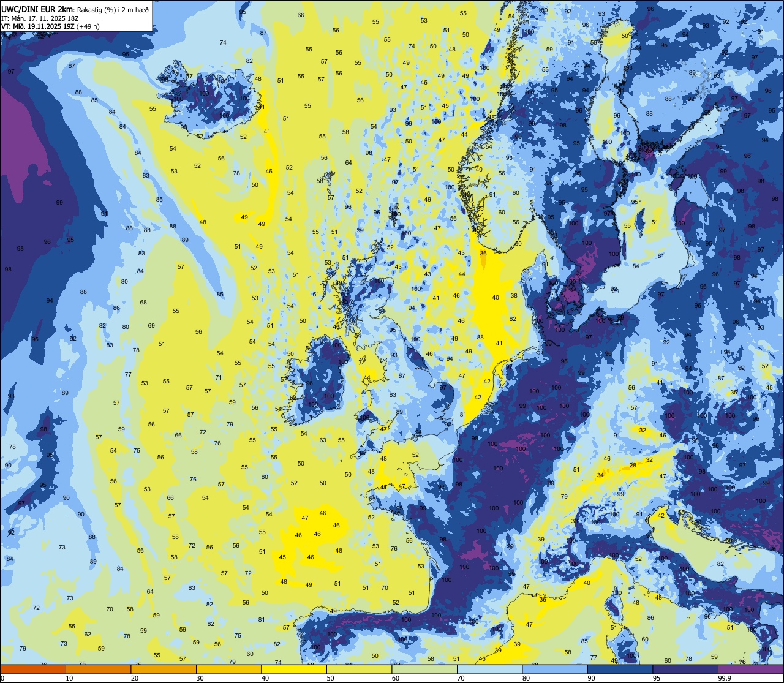This screenshot has width=784, height=683.
Task: Click the 40–50% bright yellow legend swatch
Action: tap(294, 669)
